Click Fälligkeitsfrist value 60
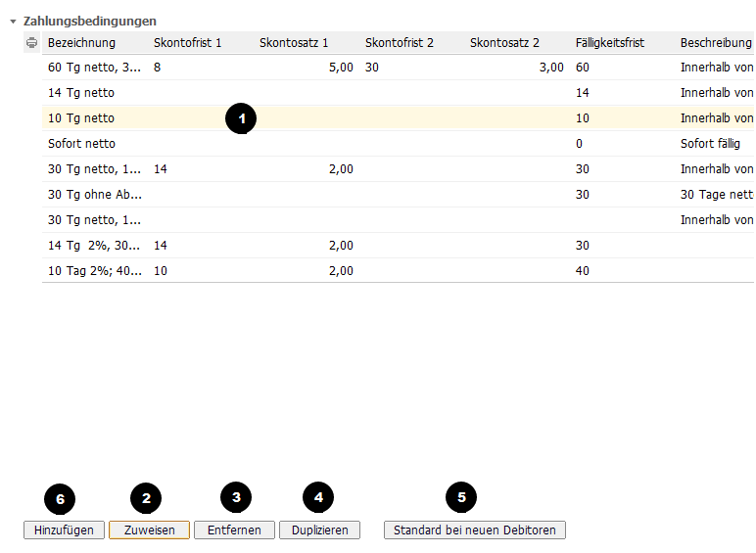This screenshot has width=756, height=553. point(583,68)
